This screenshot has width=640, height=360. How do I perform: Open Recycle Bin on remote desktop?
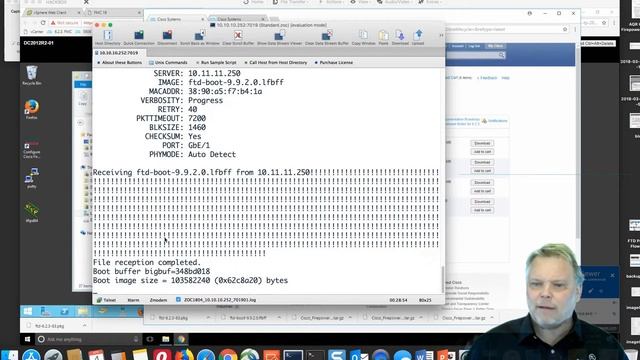coord(32,76)
